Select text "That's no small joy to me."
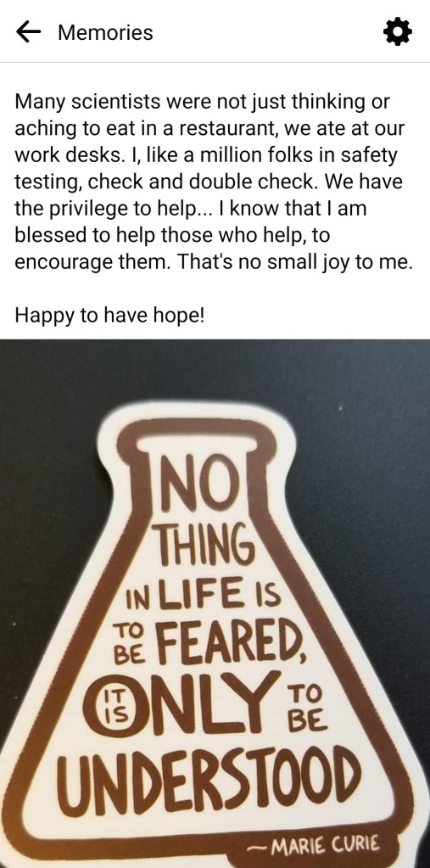The height and width of the screenshot is (868, 430). pyautogui.click(x=296, y=262)
